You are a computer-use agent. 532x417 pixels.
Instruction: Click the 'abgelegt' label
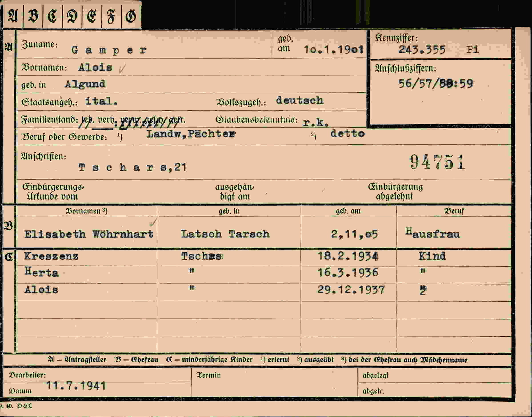point(375,375)
